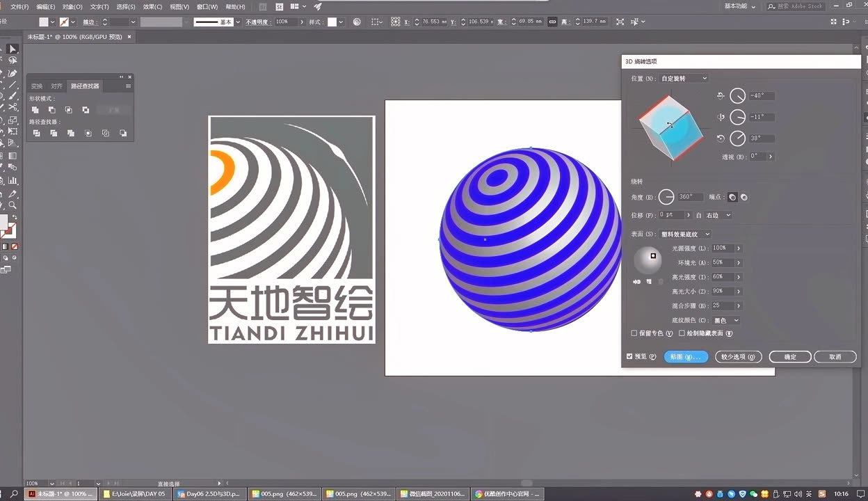Switch to 优酷创作中心官网 browser taskbar item
This screenshot has width=868, height=501.
pos(508,494)
